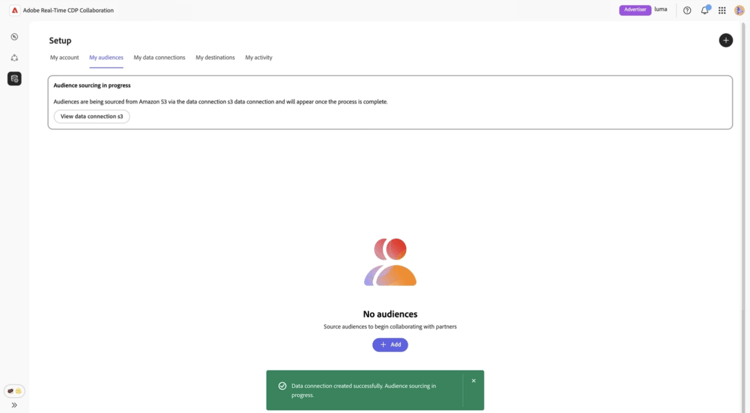
Task: Click Adobe Real-Time CDP Collaboration title
Action: (68, 10)
